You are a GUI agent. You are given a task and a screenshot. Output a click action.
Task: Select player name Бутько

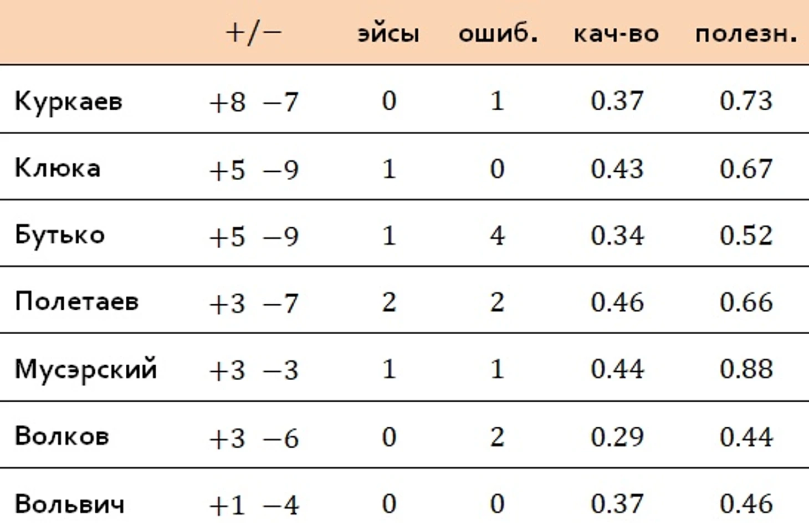(60, 235)
